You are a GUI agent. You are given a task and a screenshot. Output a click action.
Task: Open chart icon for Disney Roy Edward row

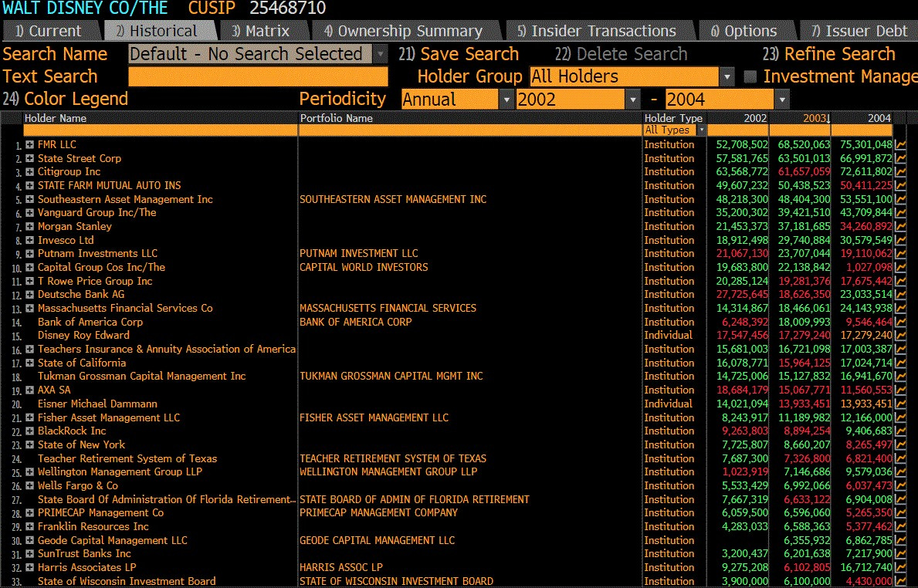[900, 336]
